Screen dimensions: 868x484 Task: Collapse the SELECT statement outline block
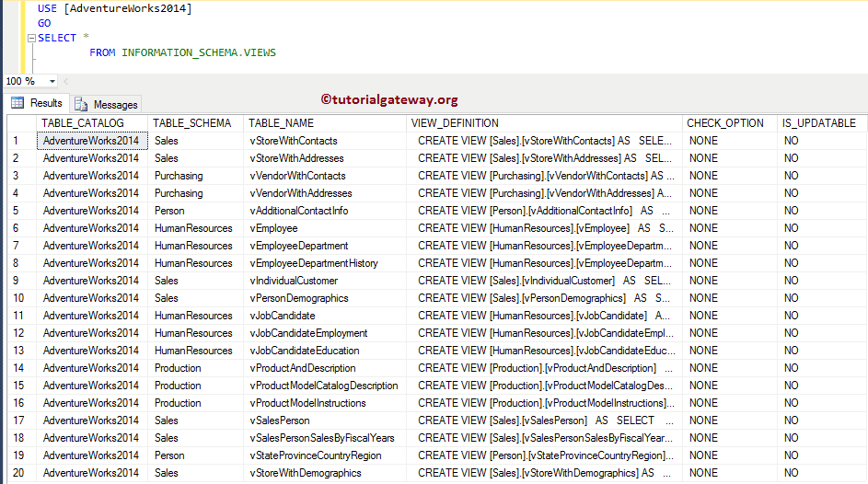31,38
